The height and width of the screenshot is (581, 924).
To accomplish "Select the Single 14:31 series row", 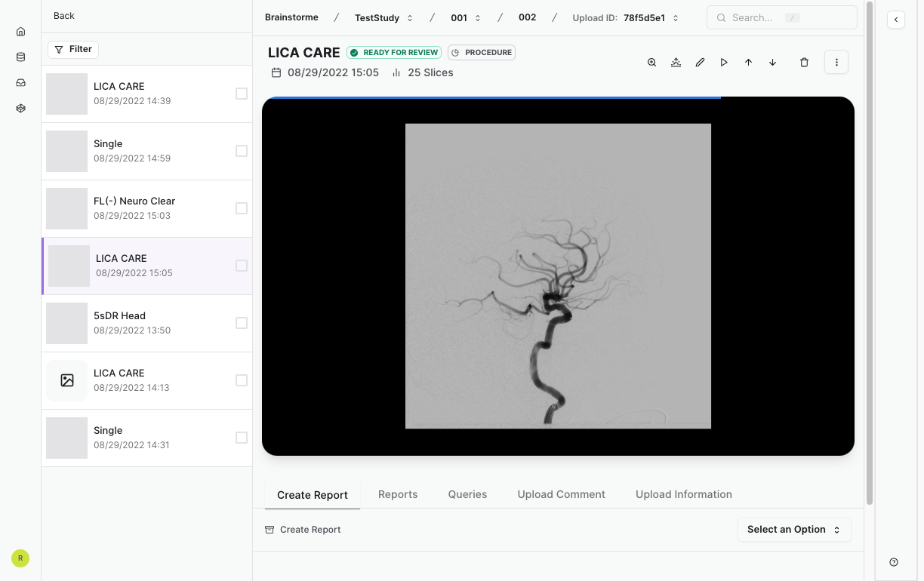I will 146,438.
